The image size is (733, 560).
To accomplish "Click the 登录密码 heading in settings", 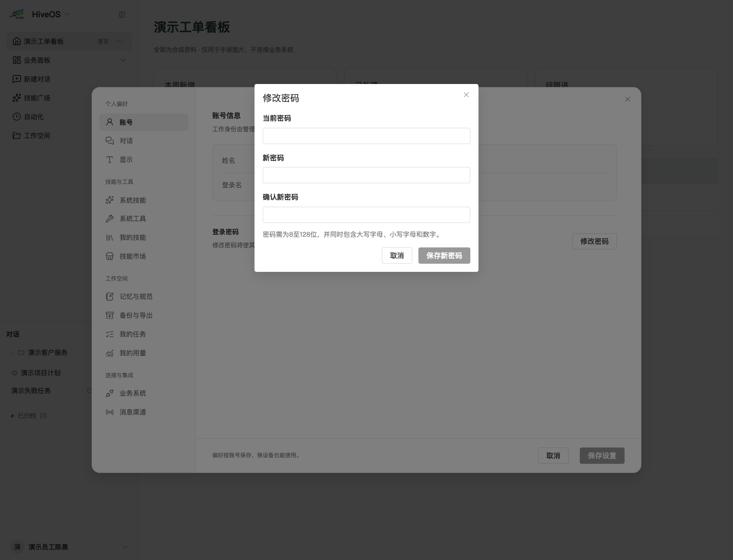I will tap(225, 232).
